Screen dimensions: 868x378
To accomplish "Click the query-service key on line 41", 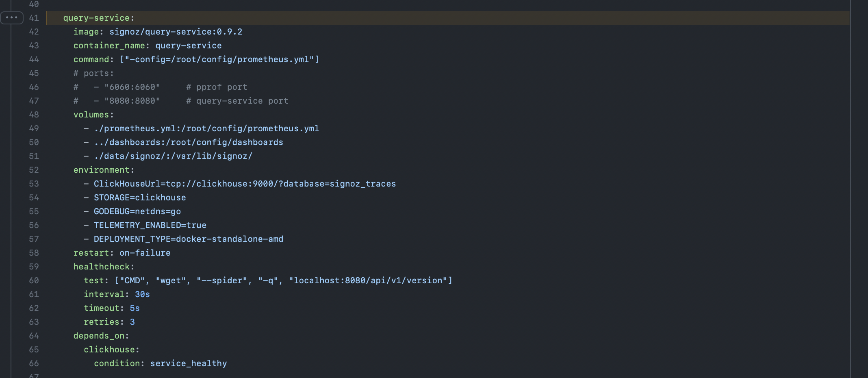I will 96,18.
